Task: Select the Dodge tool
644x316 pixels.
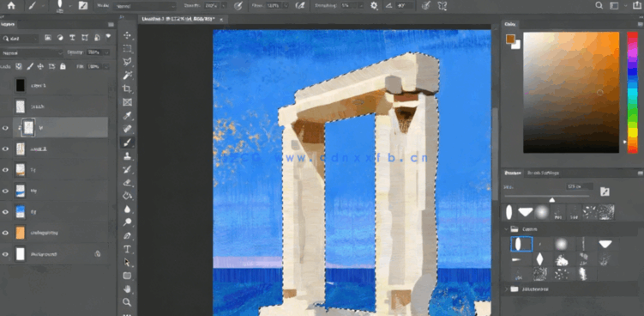Action: click(x=127, y=222)
